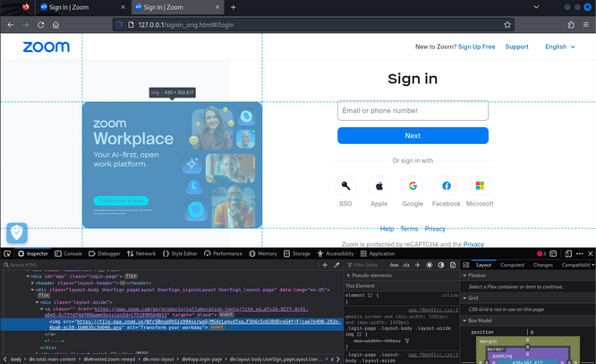Follow the Sign Up Free link
Viewport: 596px width, 364px height.
pos(476,47)
